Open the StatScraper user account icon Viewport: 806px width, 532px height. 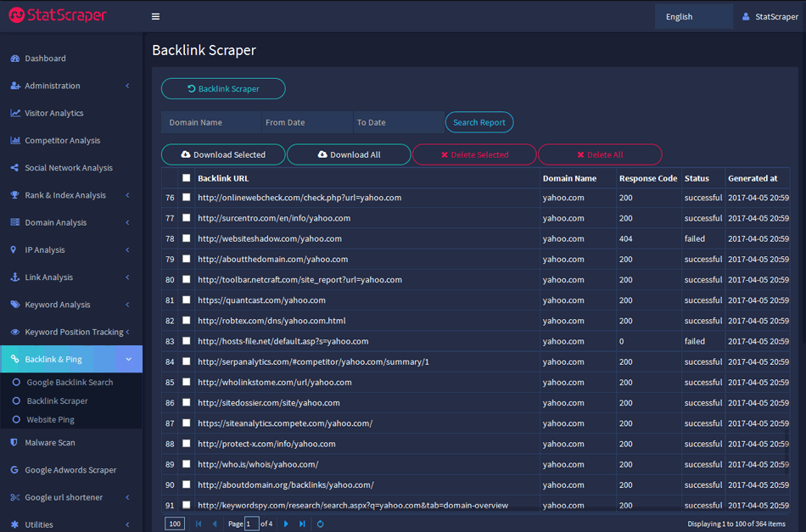click(x=746, y=16)
